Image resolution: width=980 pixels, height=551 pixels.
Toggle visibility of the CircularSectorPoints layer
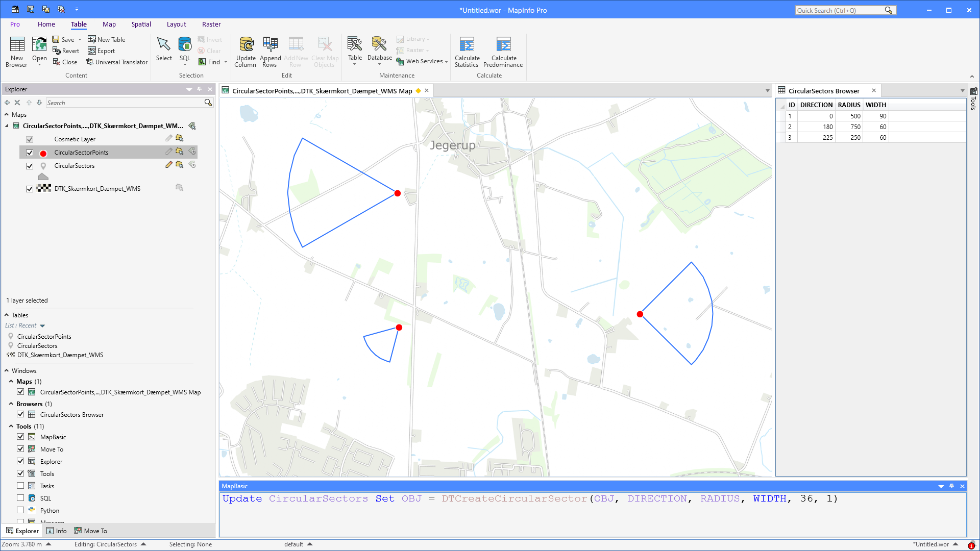coord(30,153)
